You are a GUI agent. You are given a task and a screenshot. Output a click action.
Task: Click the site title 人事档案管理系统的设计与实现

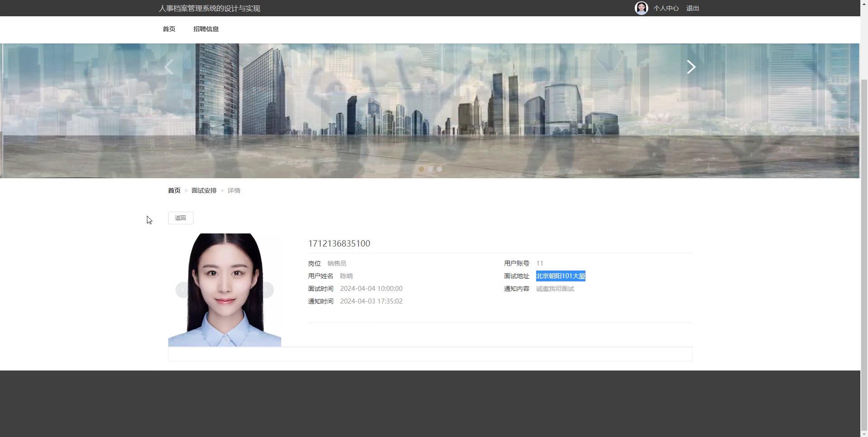209,8
